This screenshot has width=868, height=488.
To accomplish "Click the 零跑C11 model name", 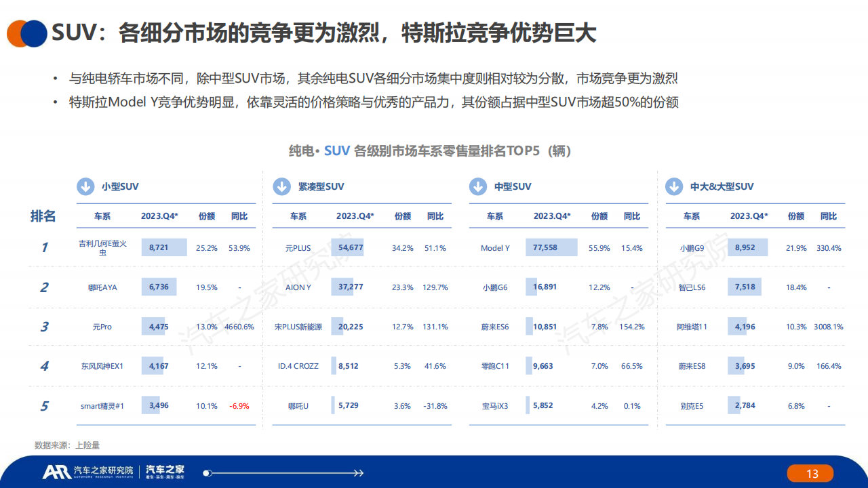I will (x=495, y=366).
